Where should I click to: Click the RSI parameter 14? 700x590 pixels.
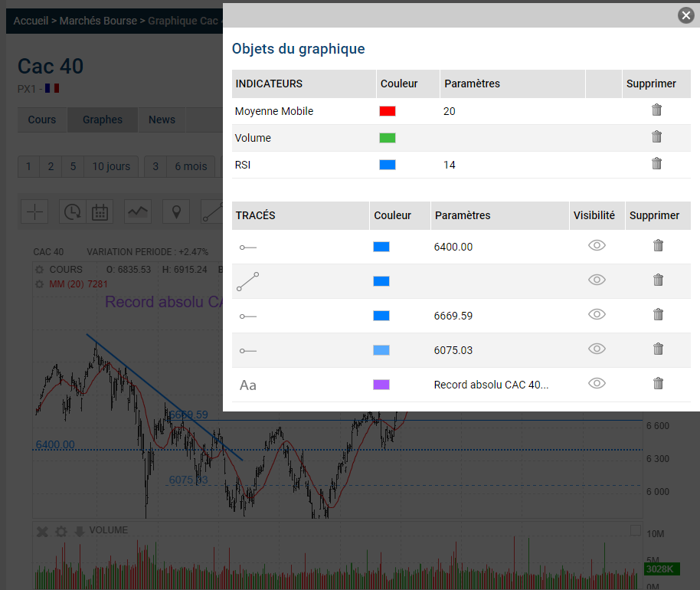[x=449, y=165]
